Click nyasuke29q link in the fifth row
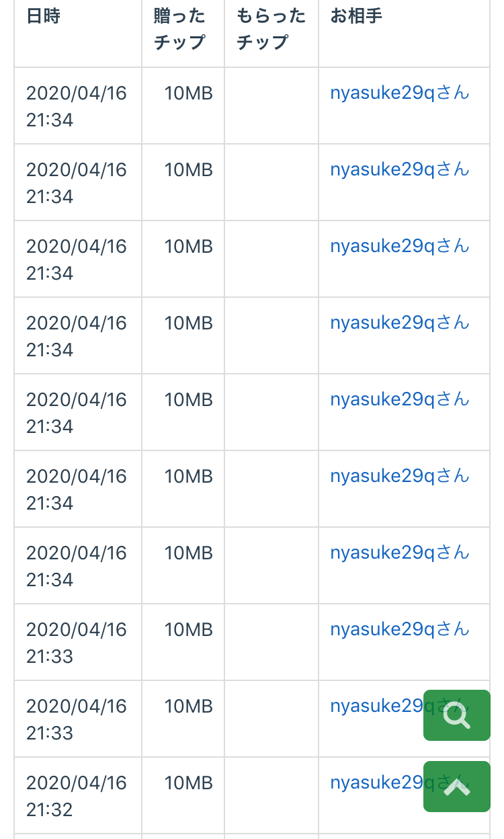 [x=399, y=399]
